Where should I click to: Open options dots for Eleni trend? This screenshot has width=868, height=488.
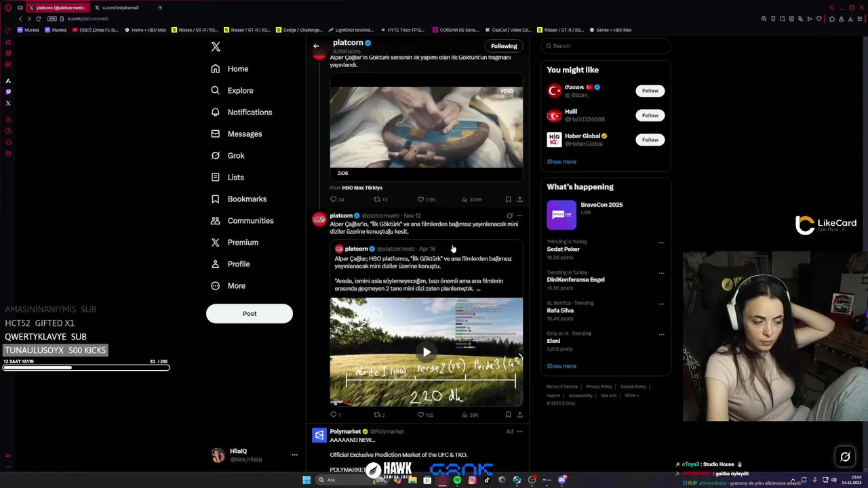pyautogui.click(x=661, y=334)
